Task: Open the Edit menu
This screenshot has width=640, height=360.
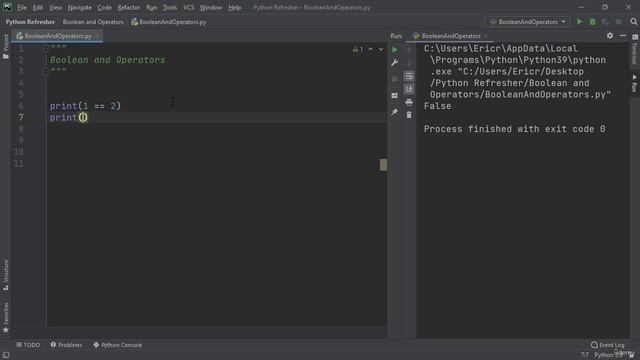Action: (38, 7)
